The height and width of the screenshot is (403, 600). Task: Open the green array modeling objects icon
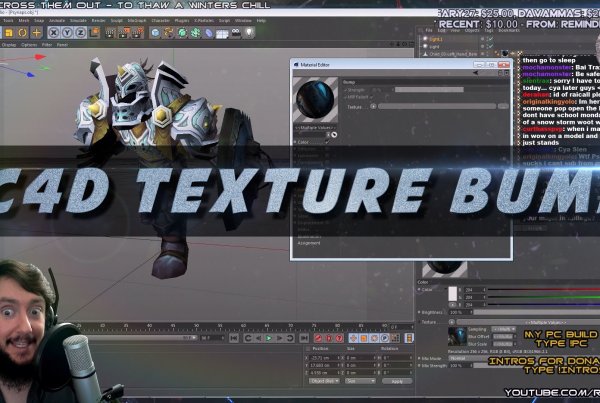[196, 33]
